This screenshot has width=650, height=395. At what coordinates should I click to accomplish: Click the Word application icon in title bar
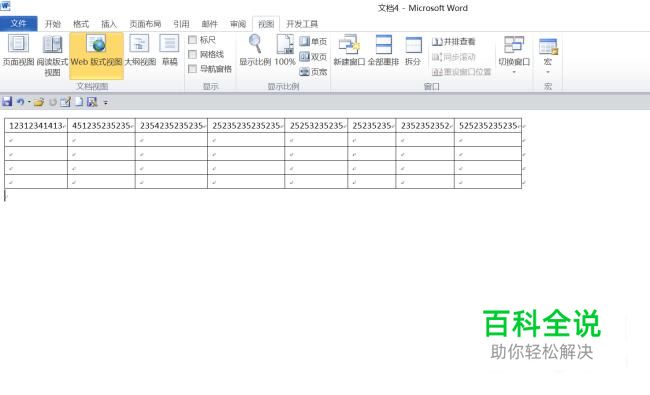(x=5, y=5)
